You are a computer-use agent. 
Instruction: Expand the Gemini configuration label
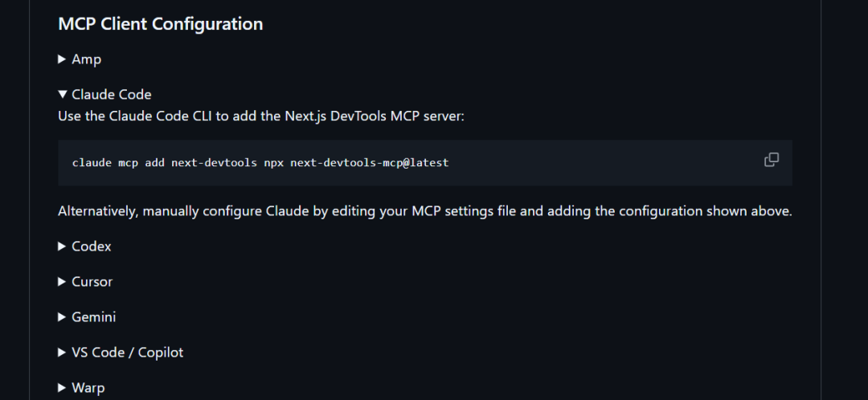click(93, 317)
